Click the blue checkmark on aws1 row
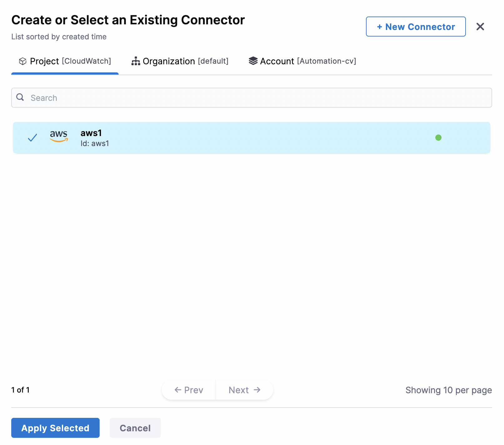Screen dimensions: 504x445 [32, 138]
